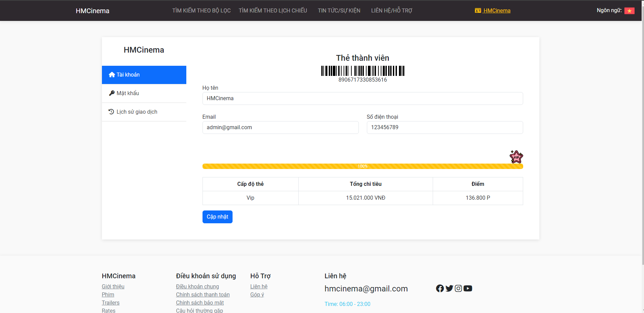Click the Tổng chi tiêu column header
The height and width of the screenshot is (313, 644).
click(x=366, y=184)
